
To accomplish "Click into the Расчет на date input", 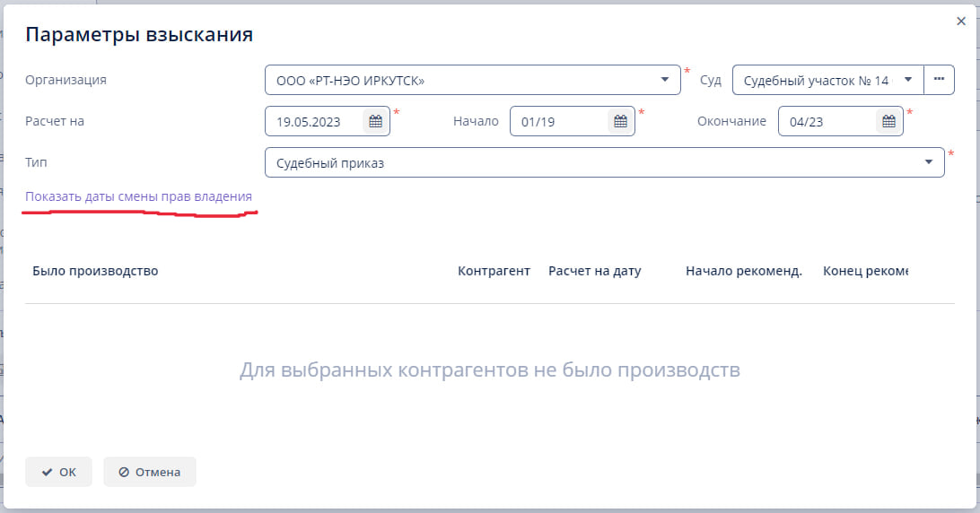I will pos(314,122).
